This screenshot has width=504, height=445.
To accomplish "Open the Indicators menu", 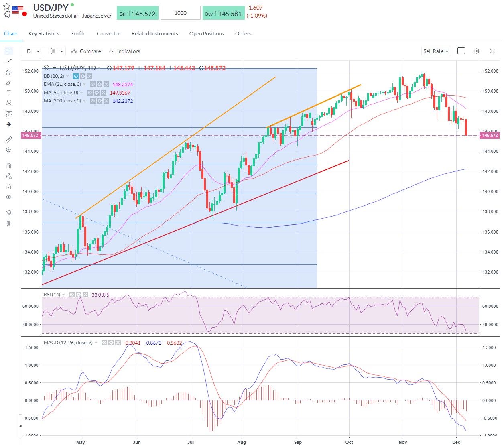I will [124, 51].
